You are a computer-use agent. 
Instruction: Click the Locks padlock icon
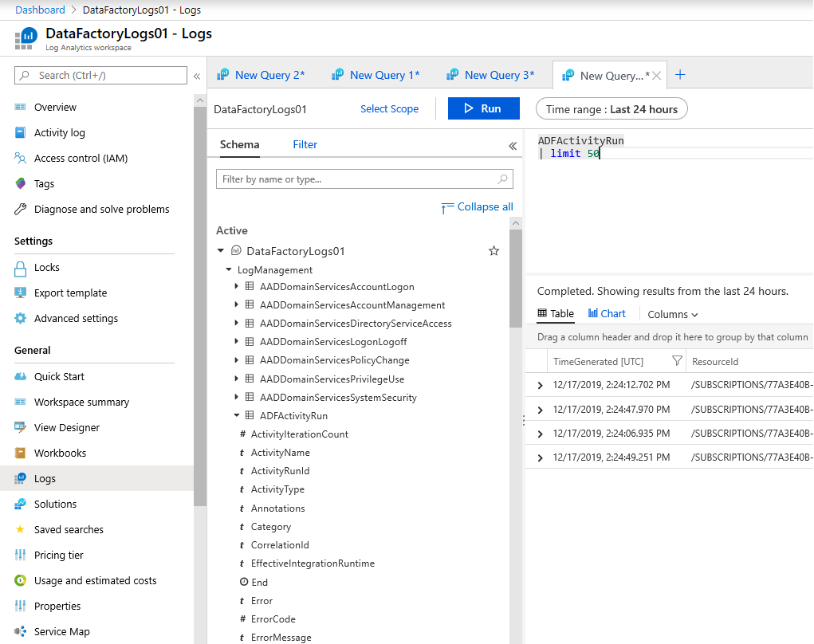point(21,268)
